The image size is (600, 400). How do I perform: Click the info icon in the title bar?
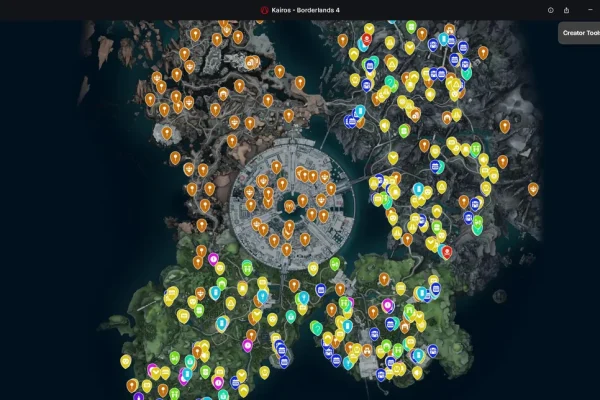551,10
